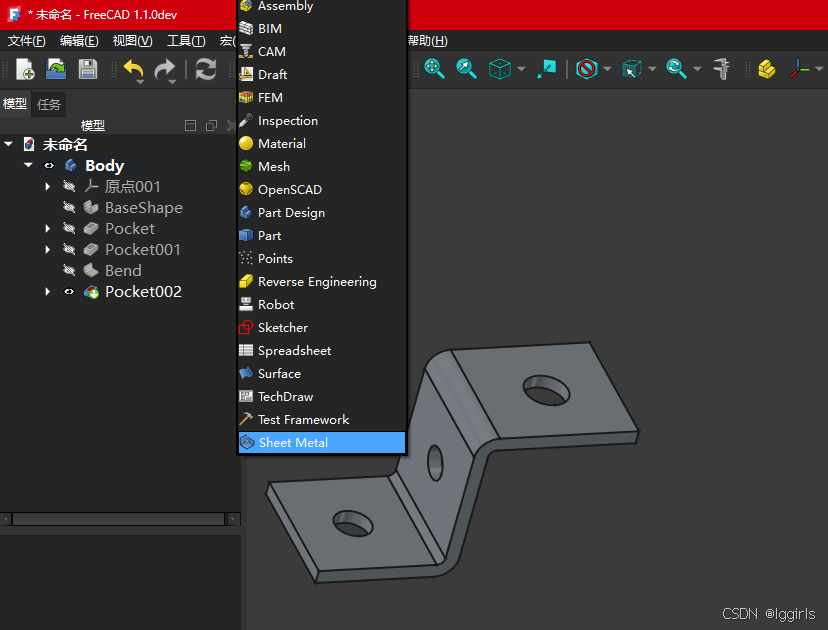Expand the Pocket tree node
This screenshot has width=828, height=630.
point(48,229)
